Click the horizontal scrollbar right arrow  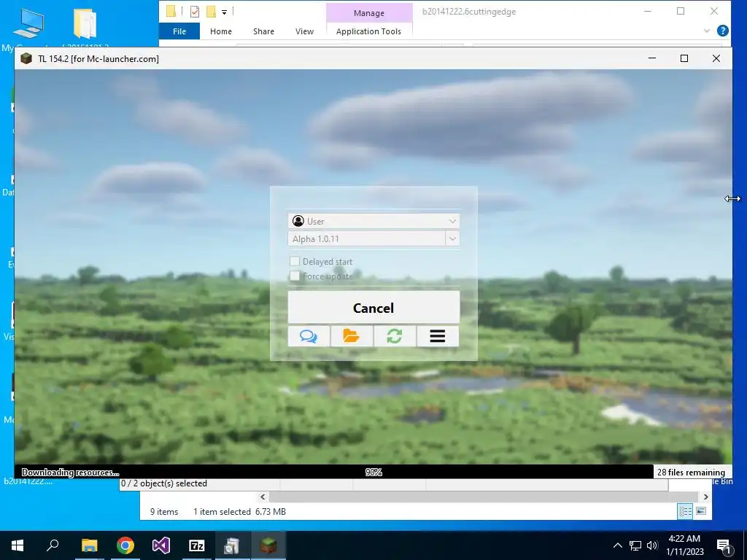point(705,497)
